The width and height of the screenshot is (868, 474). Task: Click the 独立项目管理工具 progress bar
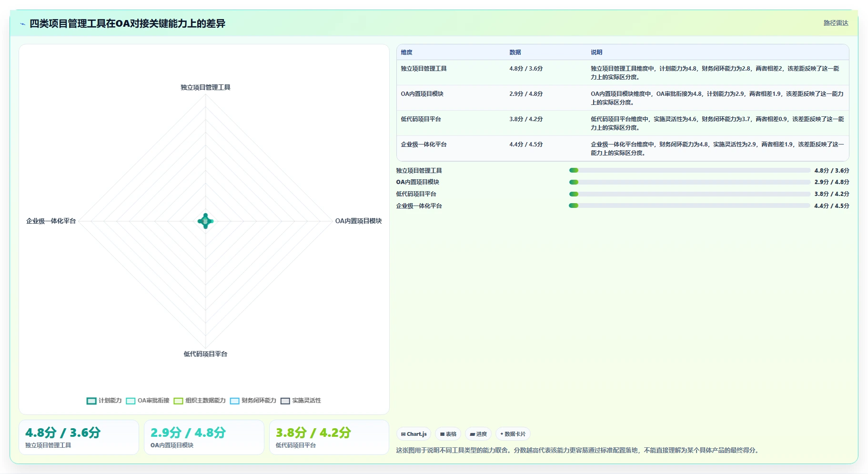point(689,170)
